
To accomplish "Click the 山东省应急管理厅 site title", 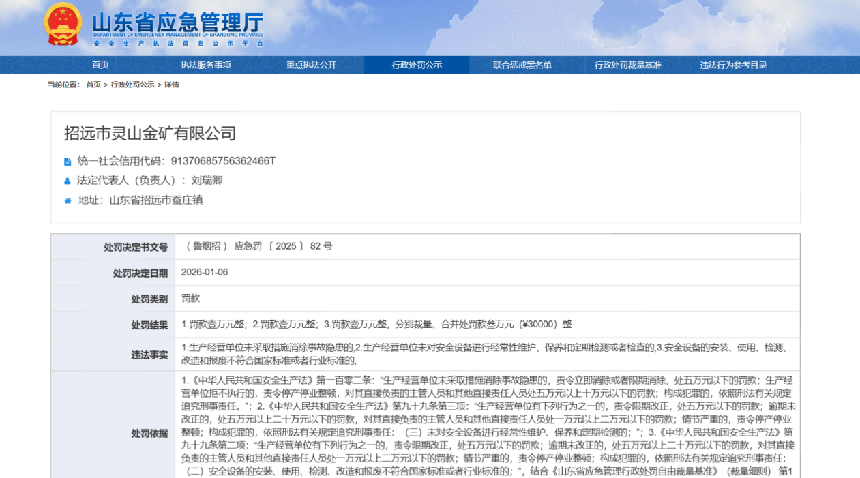I will (x=178, y=22).
